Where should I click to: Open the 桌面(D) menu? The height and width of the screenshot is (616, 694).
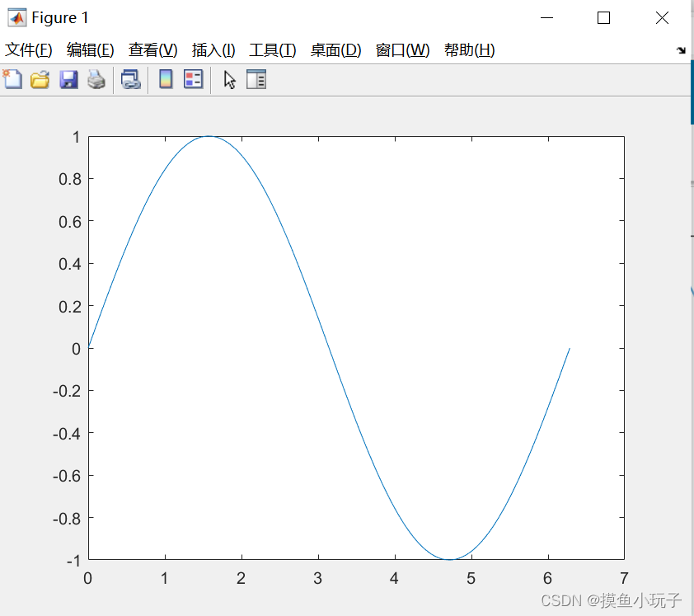[x=336, y=50]
